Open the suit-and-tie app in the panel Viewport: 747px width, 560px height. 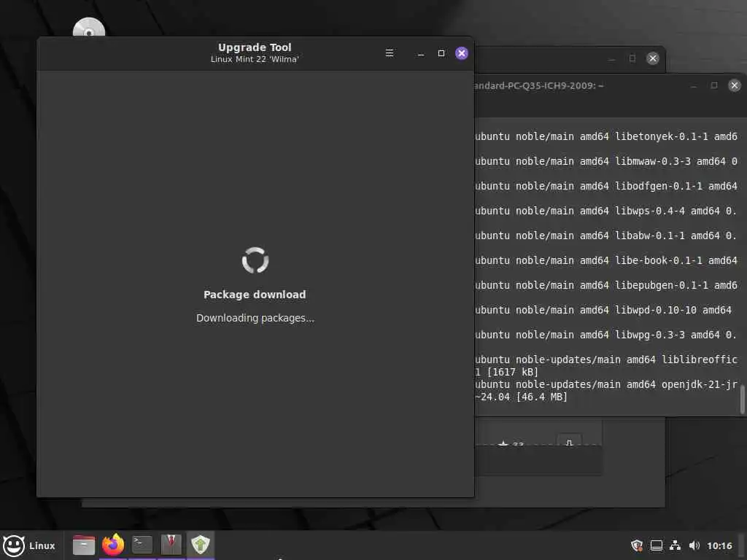pos(171,545)
